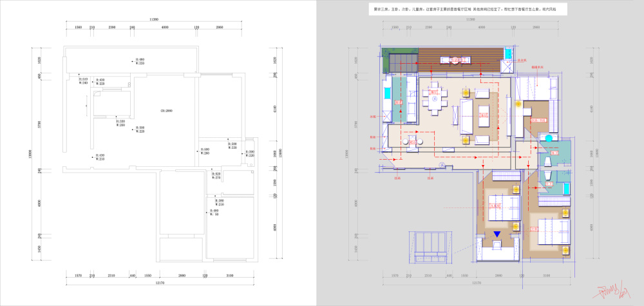Click the detached wardrobe elevation drawing
Image resolution: width=644 pixels, height=306 pixels.
(x=429, y=247)
